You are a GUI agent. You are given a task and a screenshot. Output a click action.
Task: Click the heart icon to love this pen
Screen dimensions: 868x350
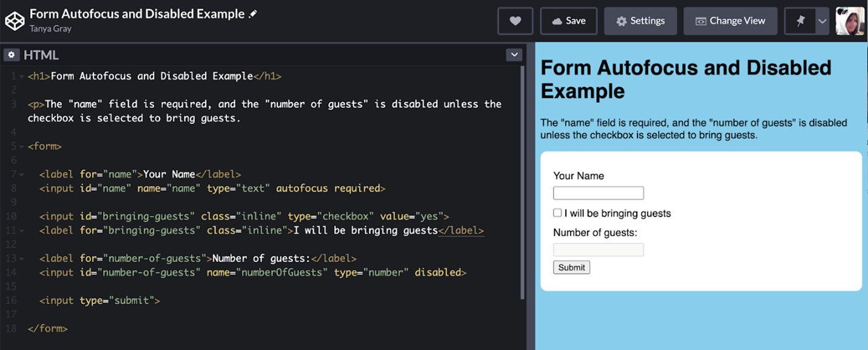click(x=515, y=21)
